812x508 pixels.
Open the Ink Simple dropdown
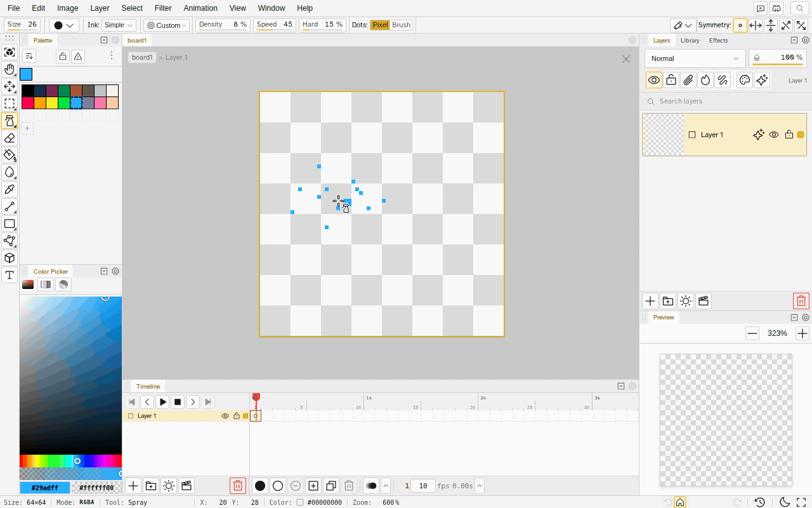tap(119, 25)
